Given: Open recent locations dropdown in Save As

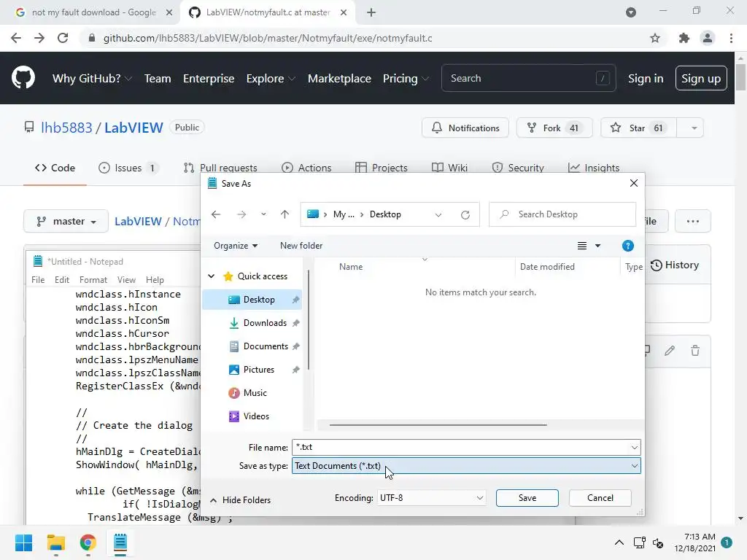Looking at the screenshot, I should 263,215.
